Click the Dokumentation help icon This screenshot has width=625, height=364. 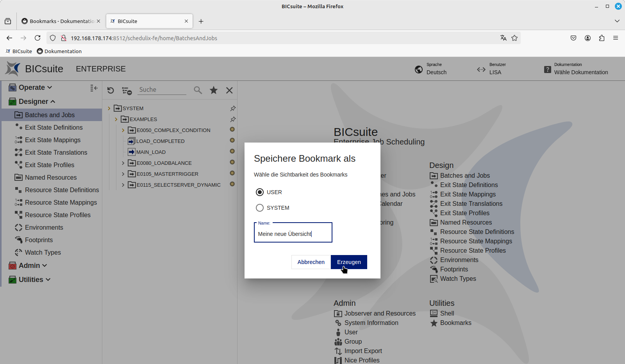pyautogui.click(x=548, y=70)
